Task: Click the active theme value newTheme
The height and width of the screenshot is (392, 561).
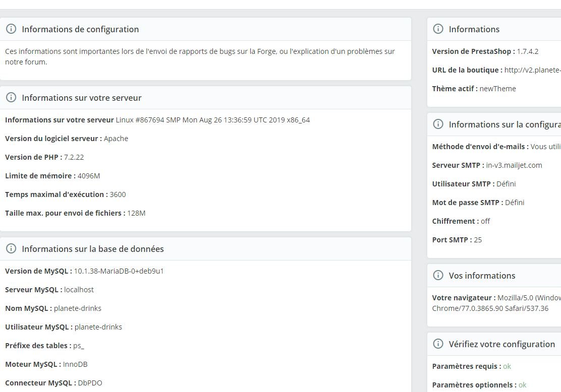Action: [x=497, y=89]
